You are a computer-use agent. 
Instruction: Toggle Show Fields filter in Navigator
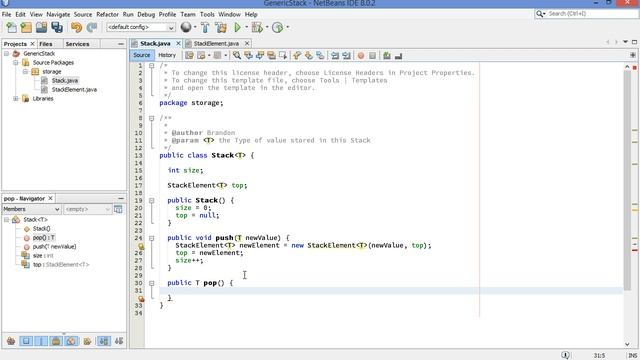pos(26,341)
